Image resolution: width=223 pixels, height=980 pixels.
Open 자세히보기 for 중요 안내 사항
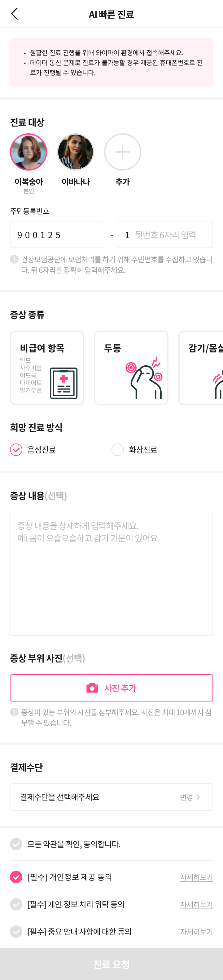[x=196, y=932]
